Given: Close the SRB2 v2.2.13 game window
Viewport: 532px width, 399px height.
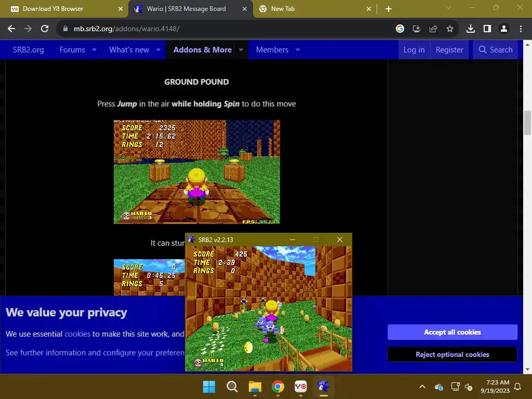Looking at the screenshot, I should tap(340, 240).
